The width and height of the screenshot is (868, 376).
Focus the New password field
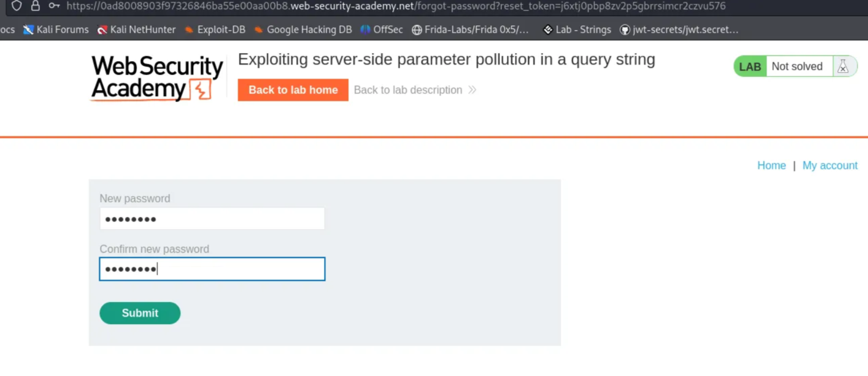click(212, 219)
